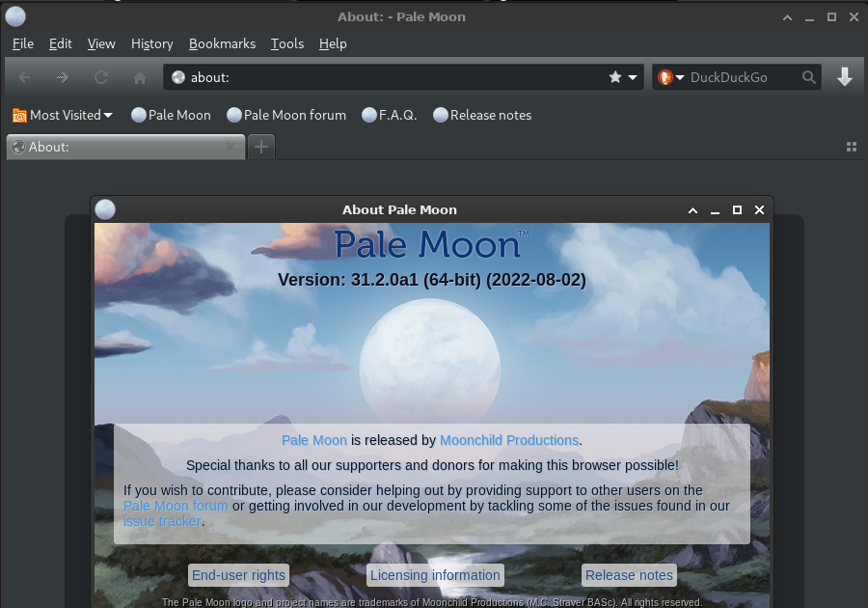The height and width of the screenshot is (608, 868).
Task: Follow the Moonchild Productions link
Action: pos(508,440)
